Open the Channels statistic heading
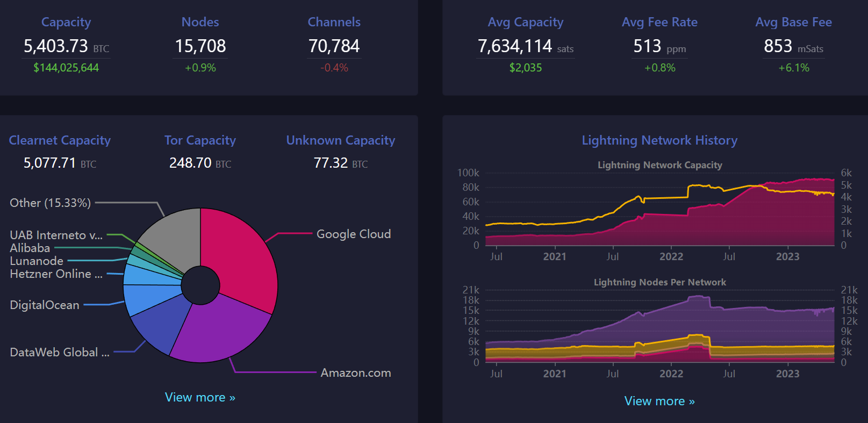 tap(334, 22)
